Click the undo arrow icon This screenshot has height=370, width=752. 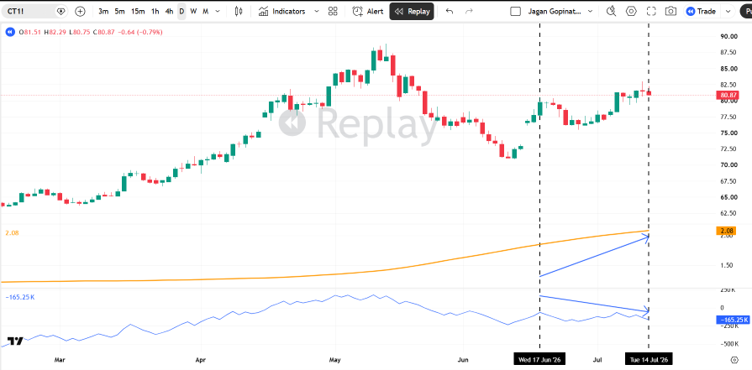(449, 12)
